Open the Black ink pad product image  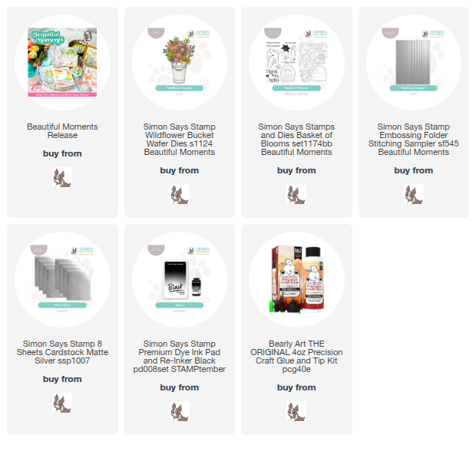click(180, 279)
